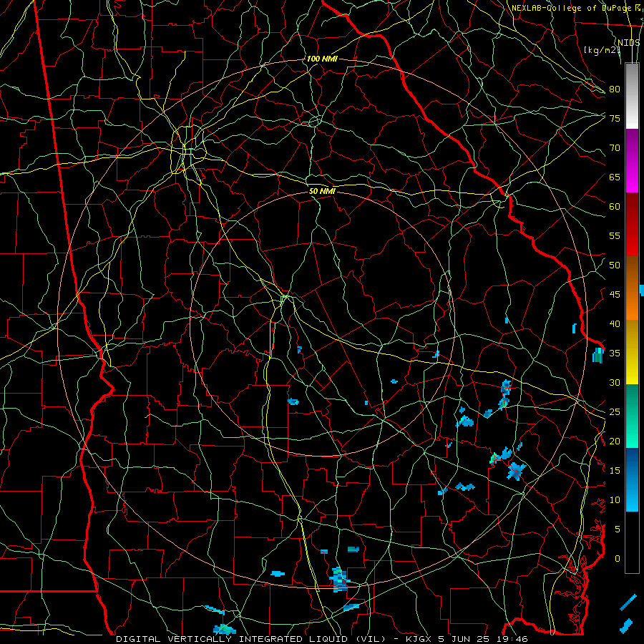Click the 80 value on color scale
Viewport: 644px width, 644px height.
tap(615, 89)
